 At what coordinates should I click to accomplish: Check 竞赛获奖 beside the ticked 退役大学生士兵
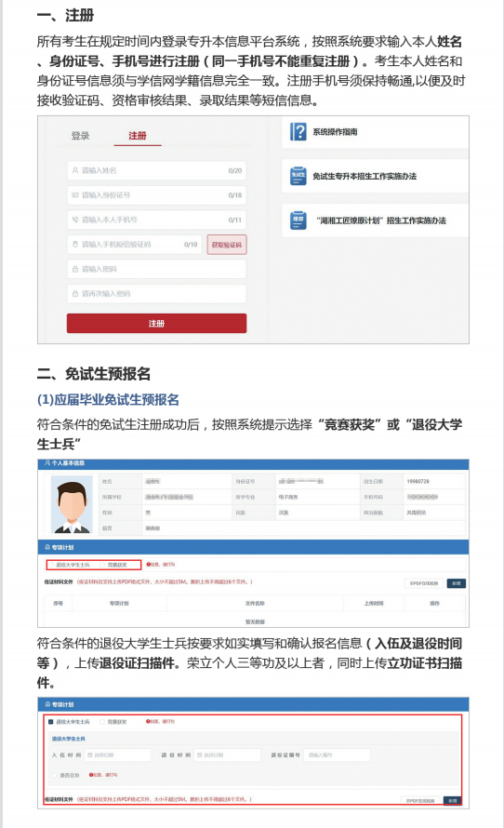coord(102,721)
